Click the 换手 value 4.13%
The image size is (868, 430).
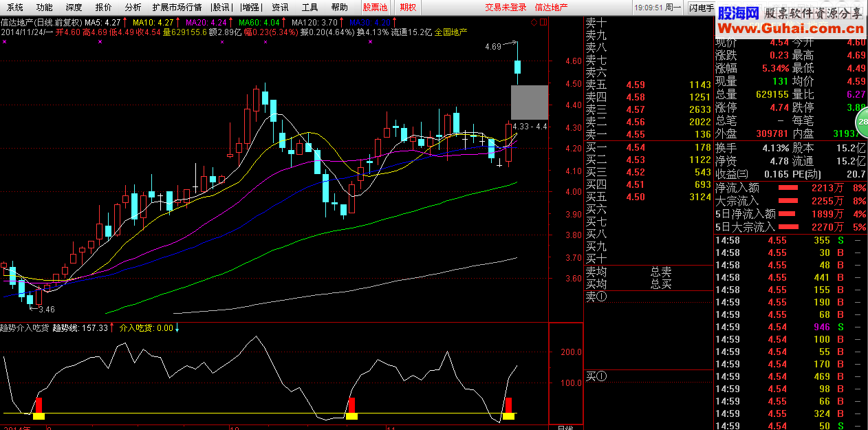pos(775,147)
